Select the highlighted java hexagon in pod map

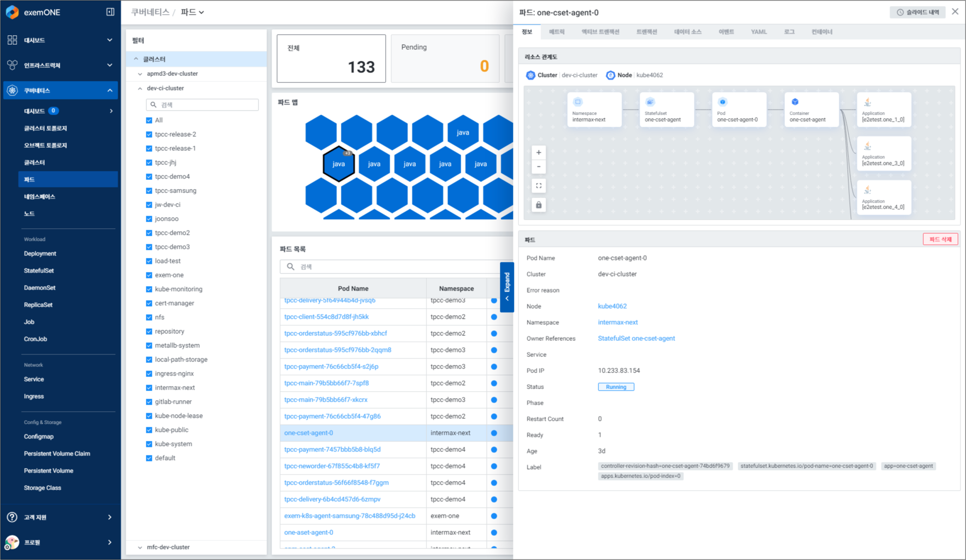coord(338,164)
